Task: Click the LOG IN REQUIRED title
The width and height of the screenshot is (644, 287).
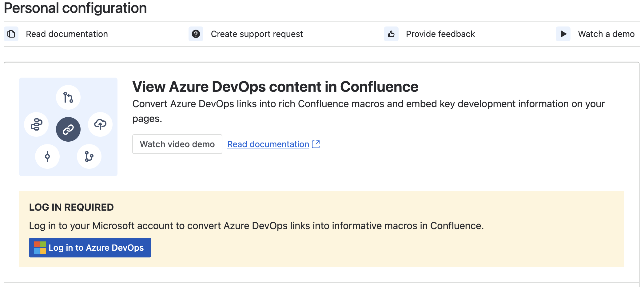Action: click(71, 207)
